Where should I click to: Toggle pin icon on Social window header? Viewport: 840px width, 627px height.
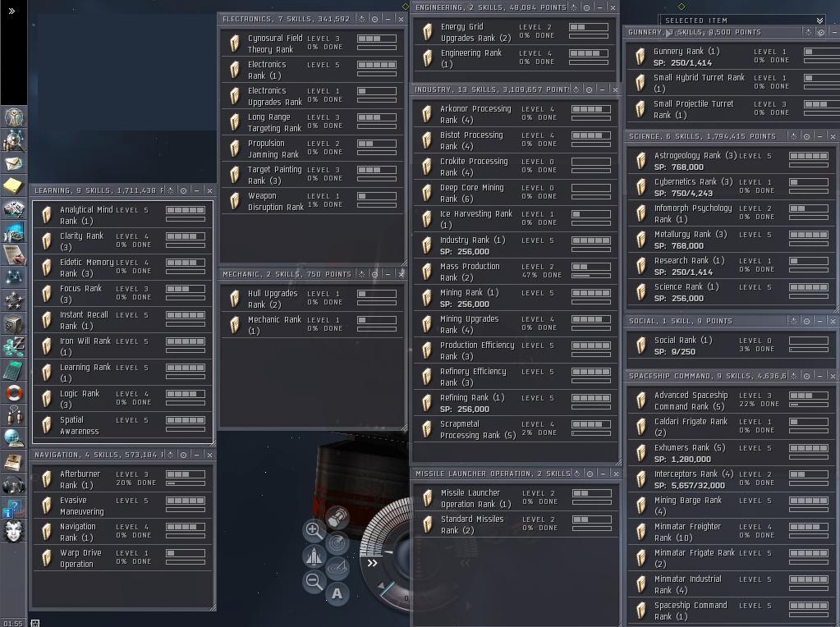coord(794,321)
